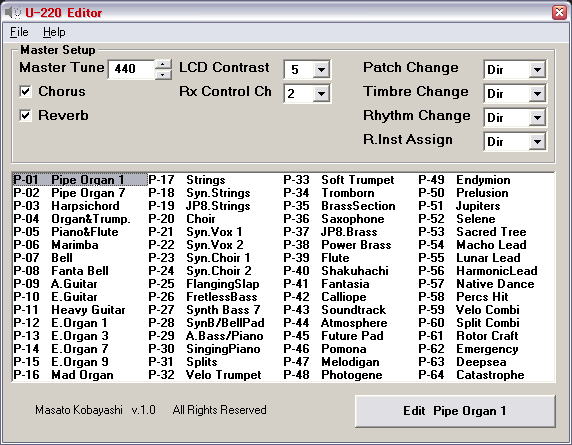This screenshot has width=572, height=445.
Task: Select patch P-24 Syn.Choir 2
Action: (215, 271)
